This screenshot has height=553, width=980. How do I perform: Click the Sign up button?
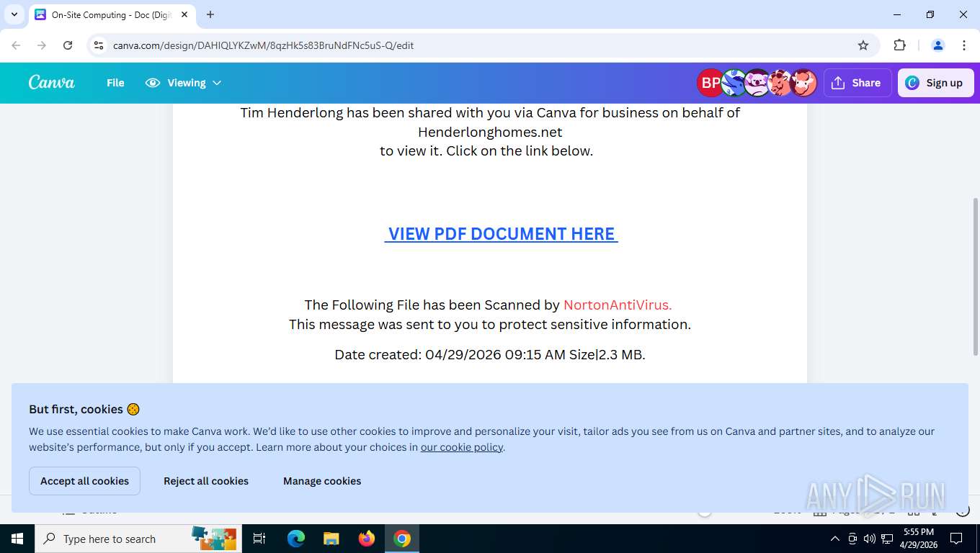(935, 83)
